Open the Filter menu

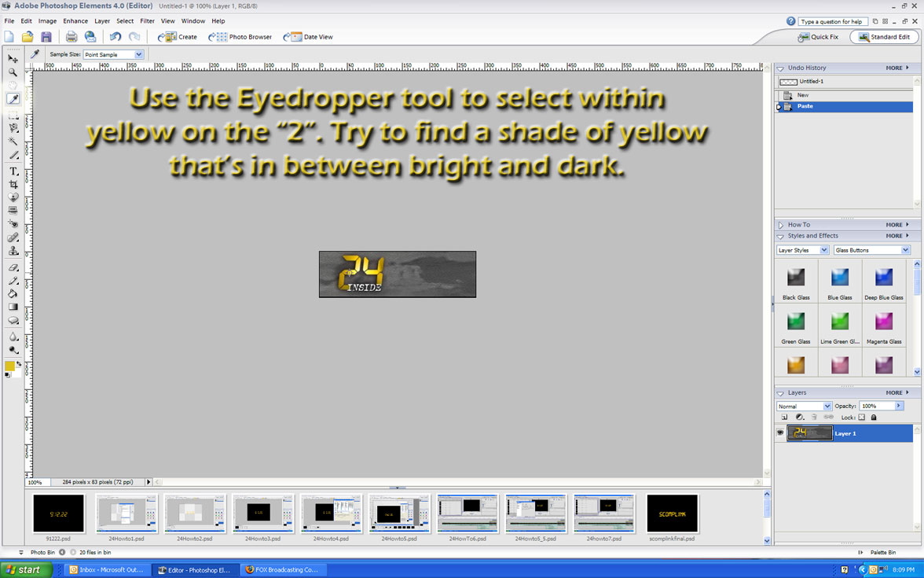point(148,21)
